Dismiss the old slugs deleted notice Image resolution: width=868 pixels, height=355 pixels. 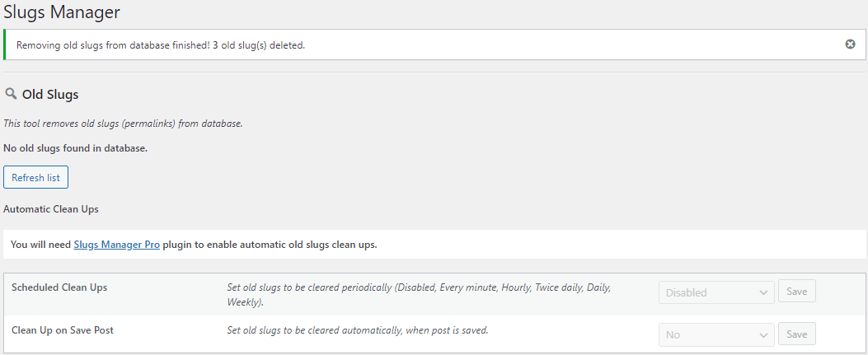pyautogui.click(x=850, y=44)
